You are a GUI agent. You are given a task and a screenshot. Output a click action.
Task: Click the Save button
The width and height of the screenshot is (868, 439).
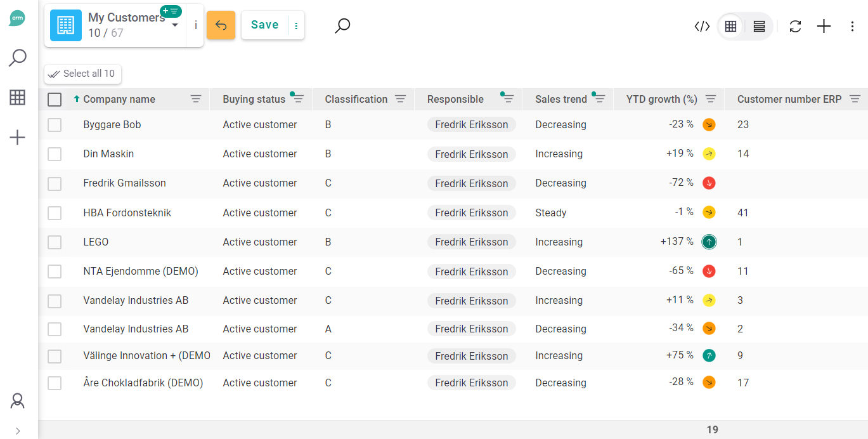click(x=264, y=25)
